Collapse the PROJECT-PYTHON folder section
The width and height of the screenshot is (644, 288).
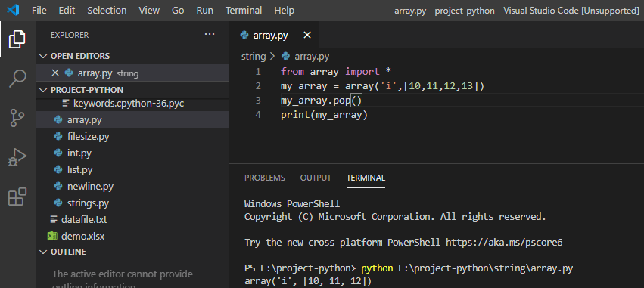click(x=43, y=90)
